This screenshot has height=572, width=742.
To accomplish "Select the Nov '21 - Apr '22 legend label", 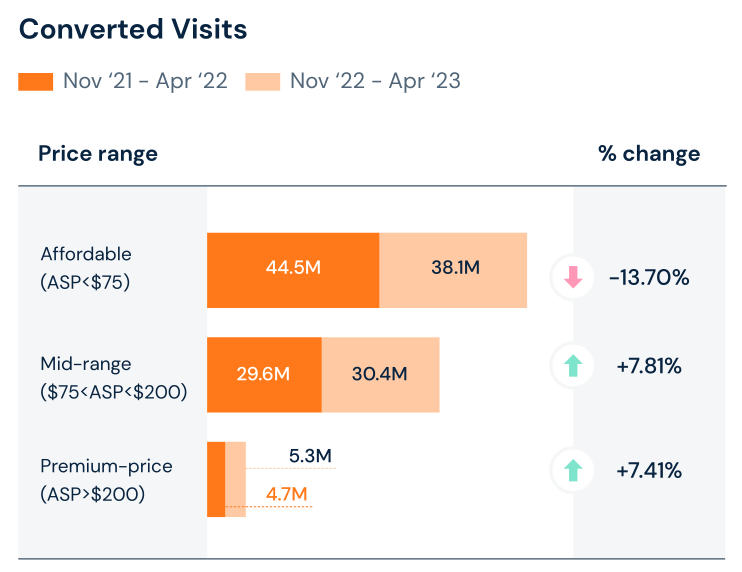I will tap(145, 82).
